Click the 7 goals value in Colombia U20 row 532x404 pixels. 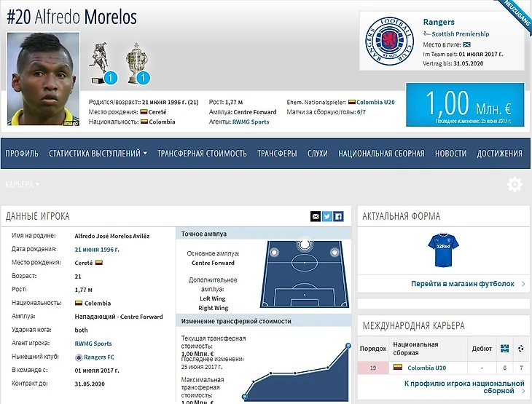click(522, 368)
